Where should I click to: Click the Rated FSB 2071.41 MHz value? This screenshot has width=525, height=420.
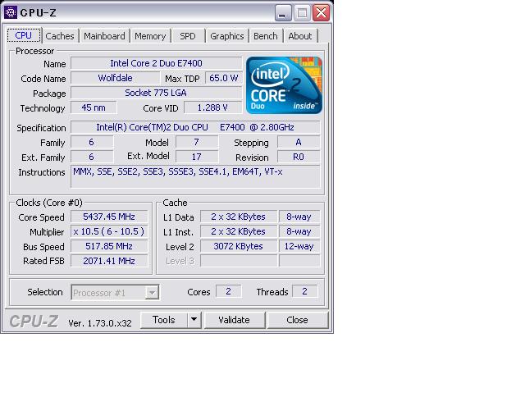109,261
